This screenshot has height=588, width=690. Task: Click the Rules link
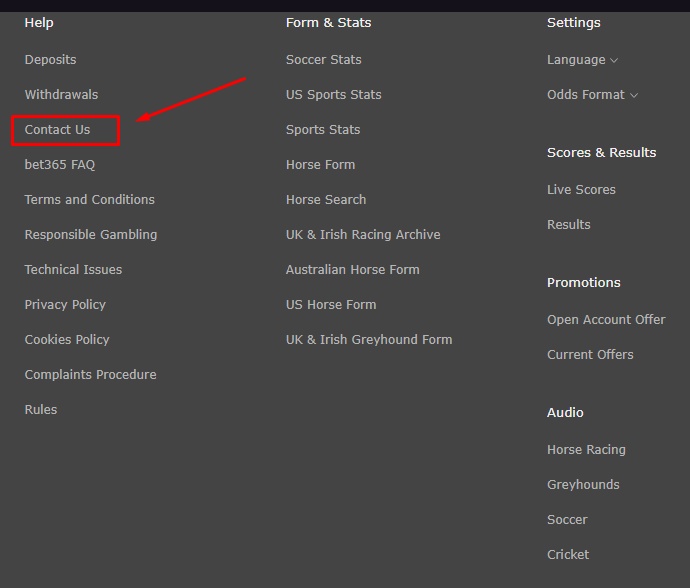(41, 409)
